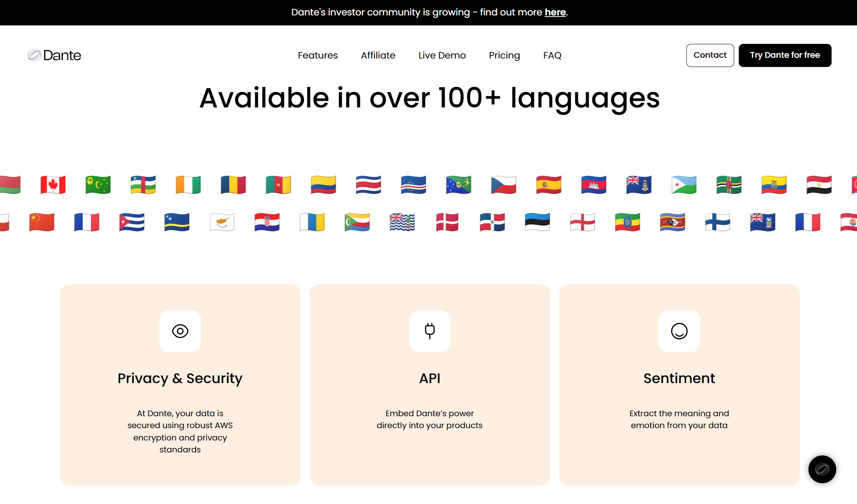Select the Estonia flag
Image resolution: width=857 pixels, height=504 pixels.
pyautogui.click(x=538, y=222)
